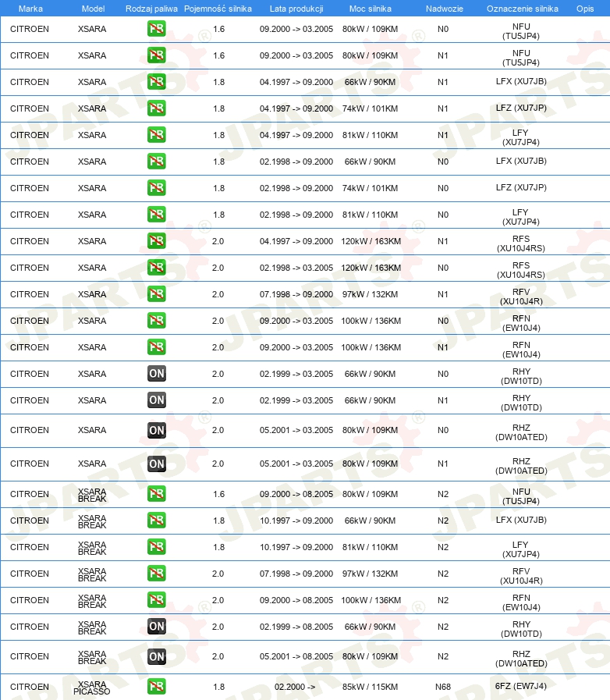Viewport: 610px width, 700px height.
Task: Click the Lata produkcji column header
Action: click(x=296, y=9)
